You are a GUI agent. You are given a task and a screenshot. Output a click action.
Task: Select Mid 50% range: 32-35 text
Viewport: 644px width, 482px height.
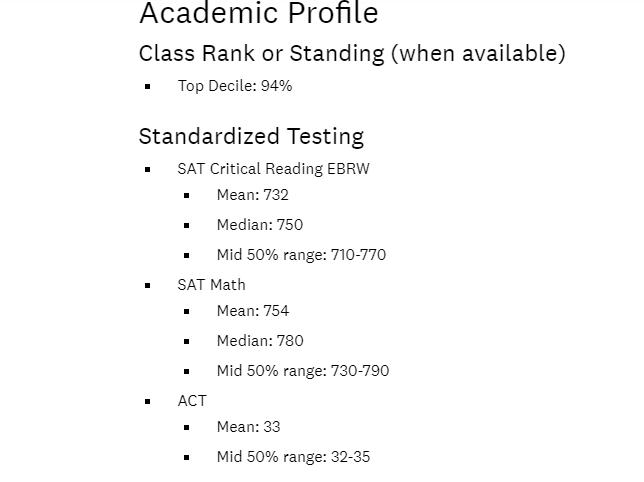pyautogui.click(x=293, y=457)
